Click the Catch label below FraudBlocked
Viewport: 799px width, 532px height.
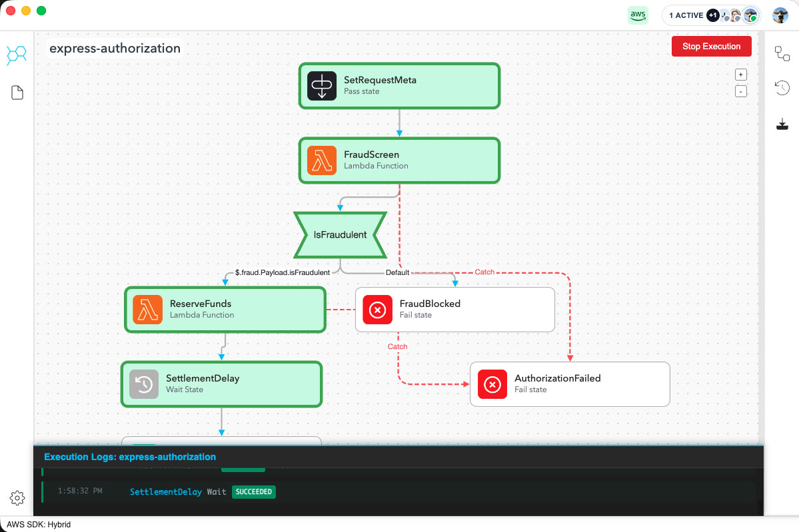397,346
